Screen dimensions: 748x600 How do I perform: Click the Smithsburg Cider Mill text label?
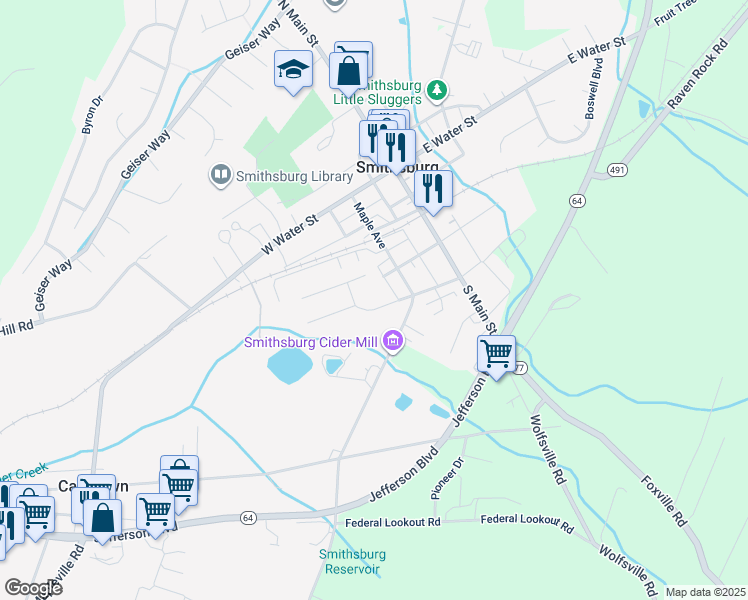click(x=311, y=342)
